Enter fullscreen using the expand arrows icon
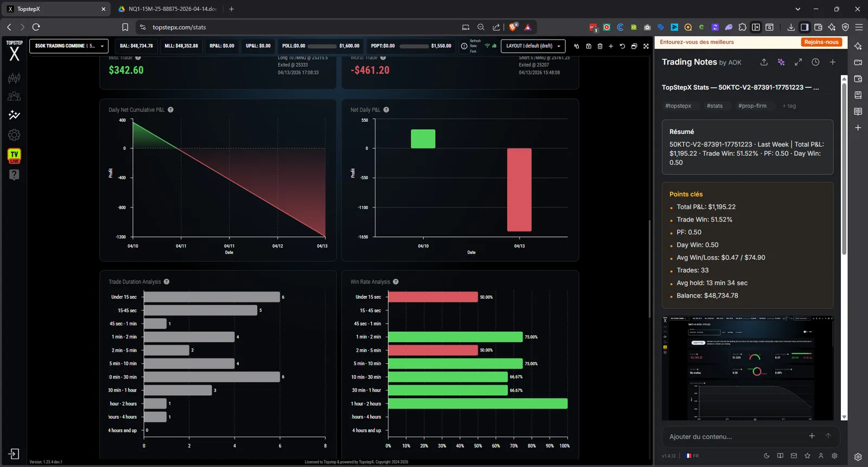Image resolution: width=868 pixels, height=467 pixels. click(x=646, y=46)
